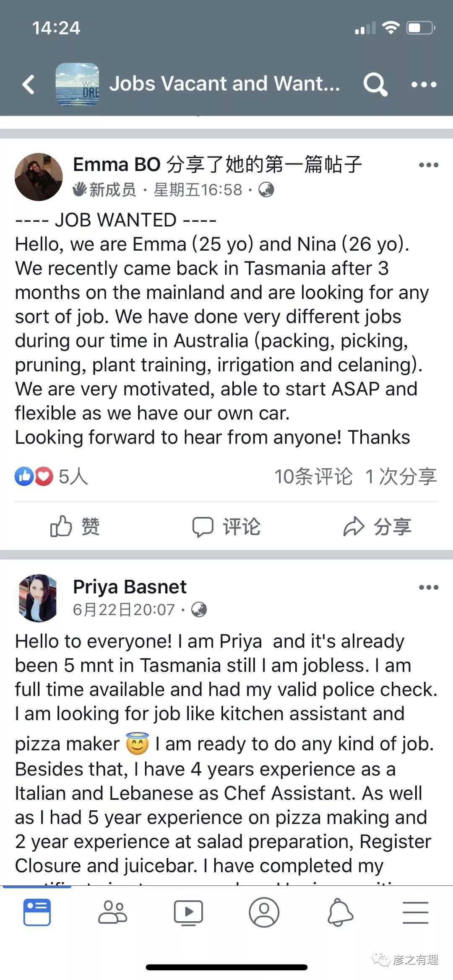Viewport: 453px width, 980px height.
Task: Like Emma BO's job wanted post
Action: click(75, 526)
